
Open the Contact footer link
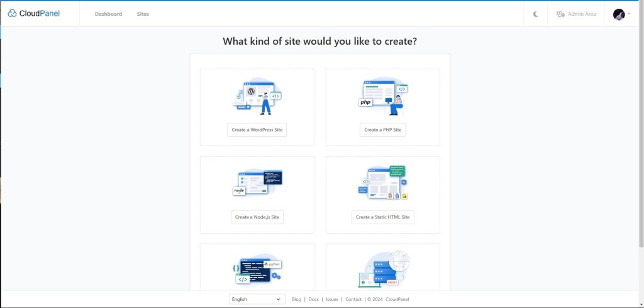click(353, 299)
